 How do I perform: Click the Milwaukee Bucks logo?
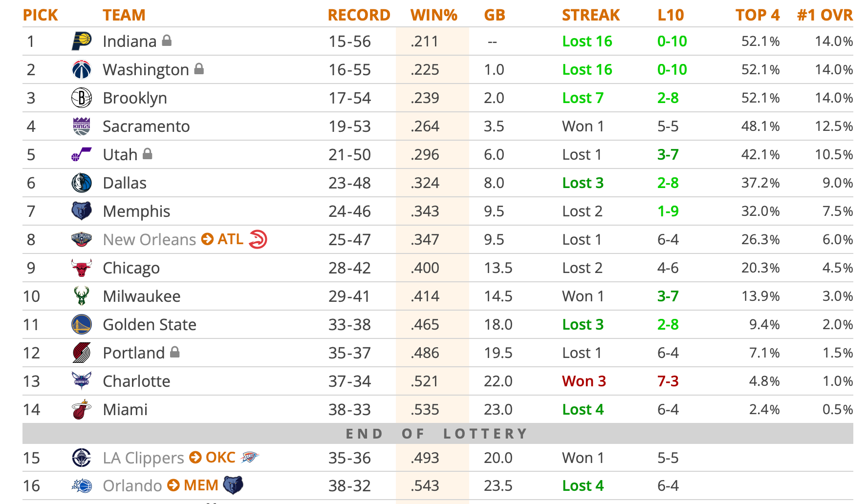point(81,296)
